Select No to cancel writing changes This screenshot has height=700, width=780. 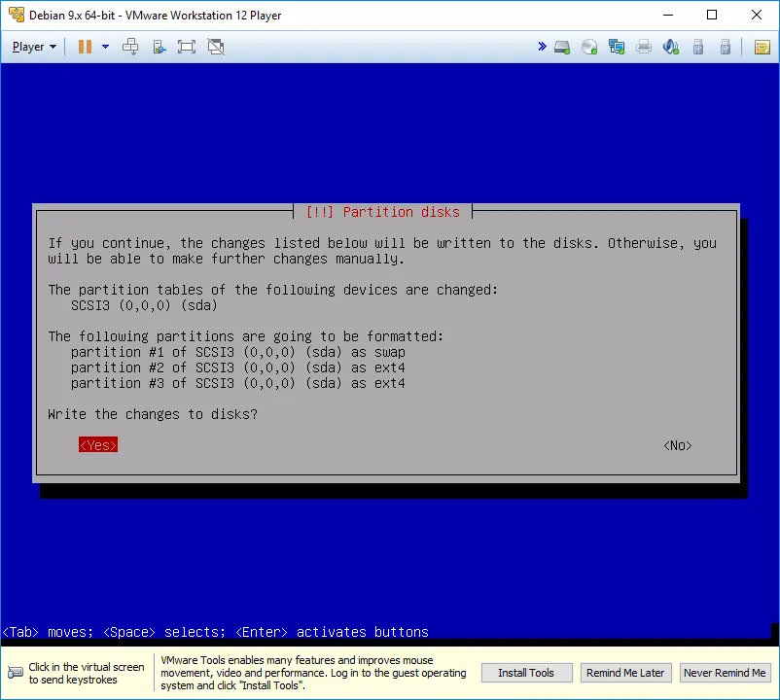point(677,445)
